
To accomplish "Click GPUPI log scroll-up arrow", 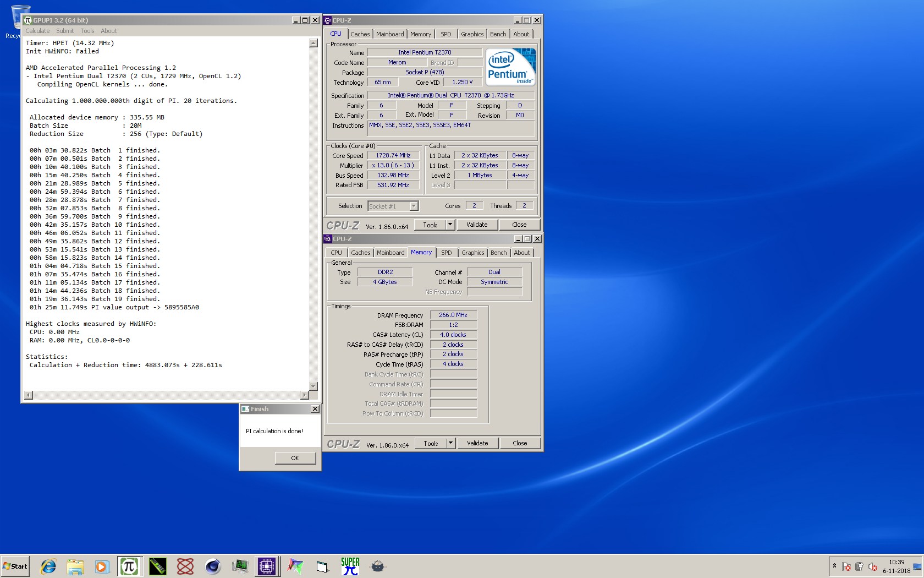I will point(313,43).
